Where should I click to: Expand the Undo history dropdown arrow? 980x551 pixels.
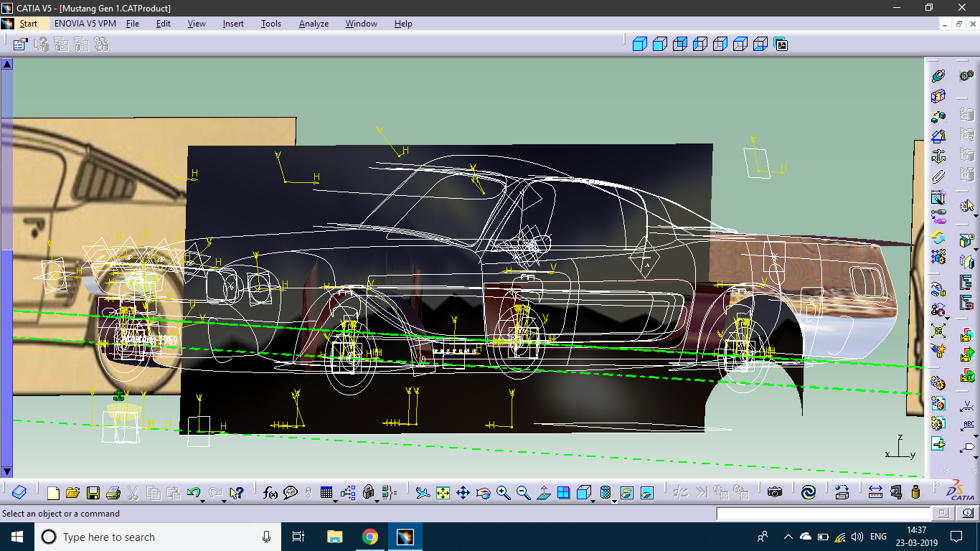pyautogui.click(x=203, y=500)
